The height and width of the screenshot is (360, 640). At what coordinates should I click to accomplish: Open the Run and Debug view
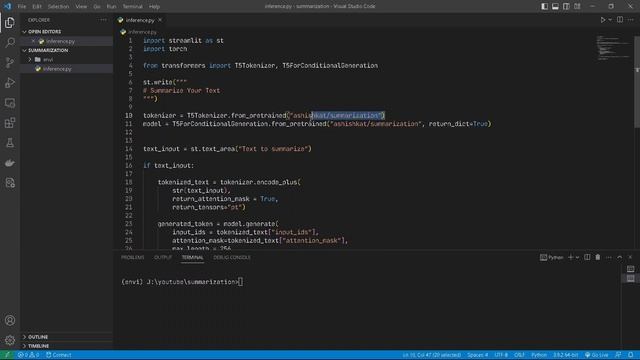[x=10, y=83]
